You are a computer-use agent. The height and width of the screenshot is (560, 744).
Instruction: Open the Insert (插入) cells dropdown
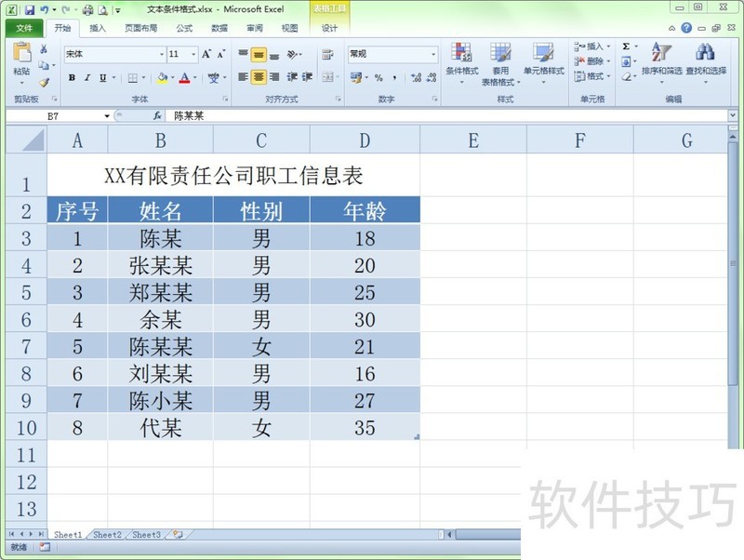click(592, 46)
